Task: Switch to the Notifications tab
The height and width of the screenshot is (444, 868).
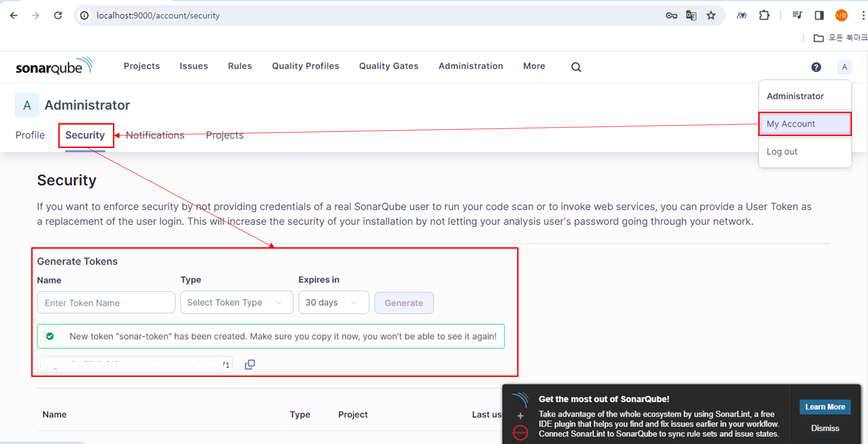Action: [x=155, y=135]
